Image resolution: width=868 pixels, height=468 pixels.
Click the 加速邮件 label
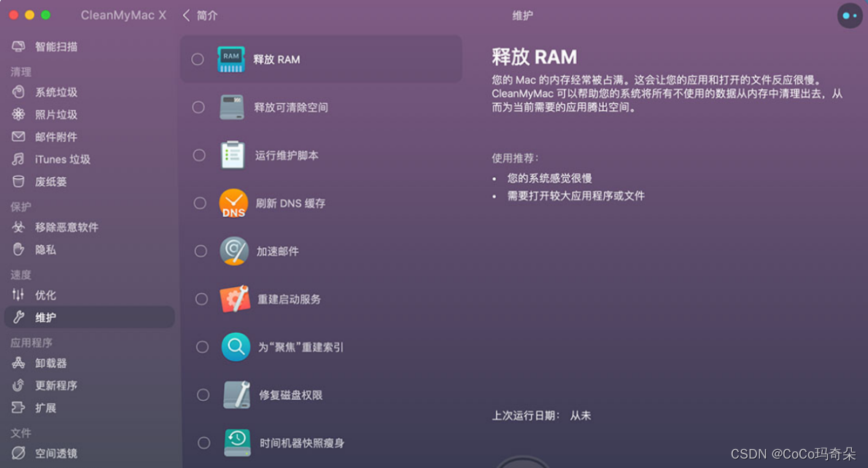(278, 251)
